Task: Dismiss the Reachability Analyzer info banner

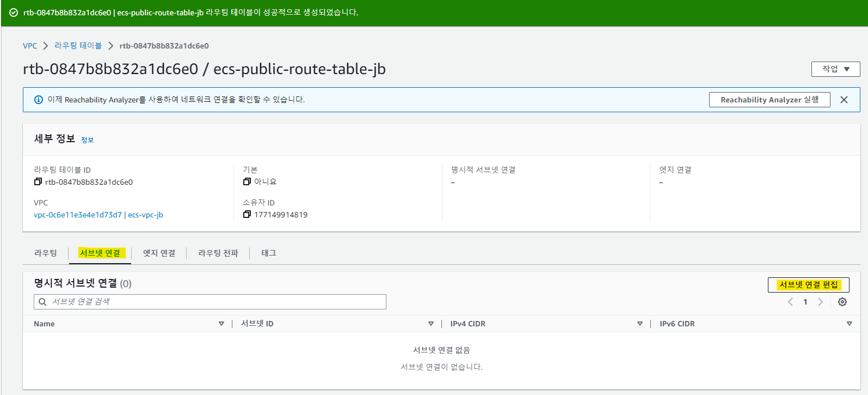Action: tap(844, 100)
